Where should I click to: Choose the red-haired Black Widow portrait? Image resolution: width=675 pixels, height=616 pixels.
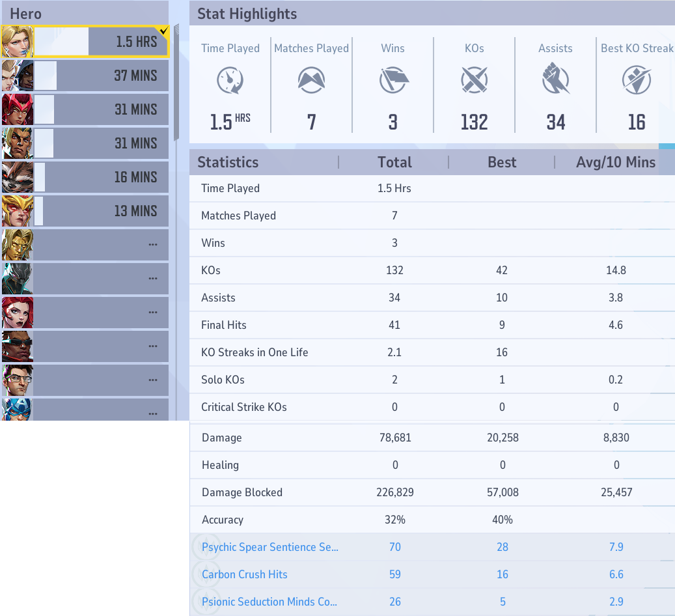coord(17,313)
